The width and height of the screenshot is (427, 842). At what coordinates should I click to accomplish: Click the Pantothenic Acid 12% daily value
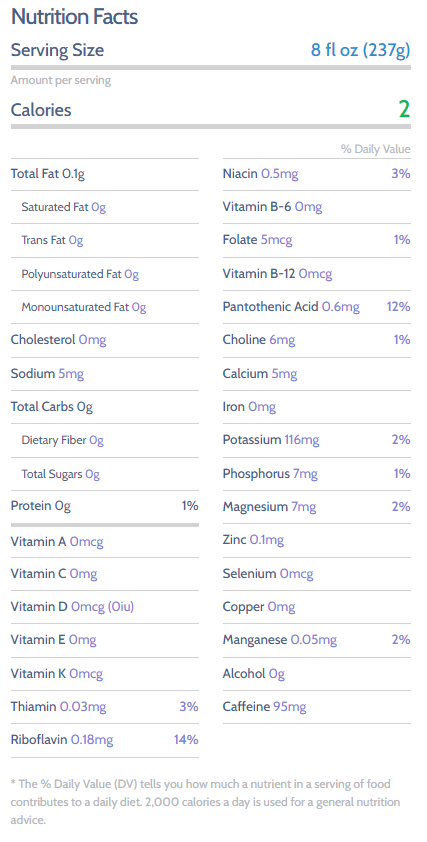[399, 307]
